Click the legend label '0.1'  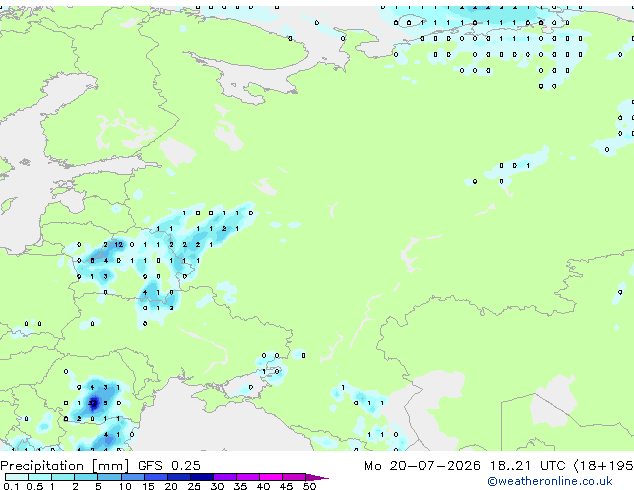pos(11,486)
